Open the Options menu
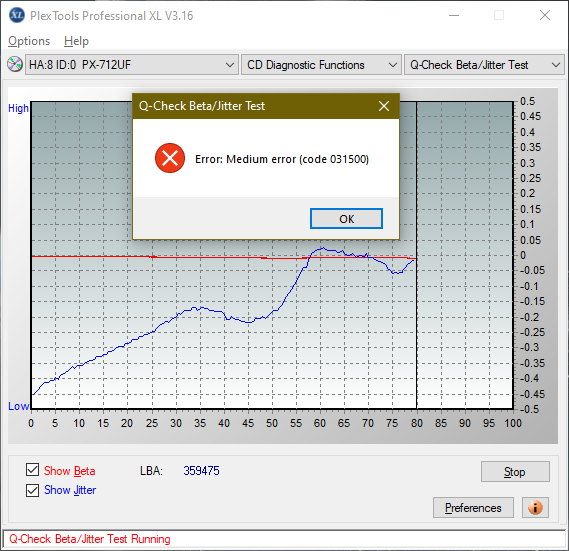569x551 pixels. 29,41
